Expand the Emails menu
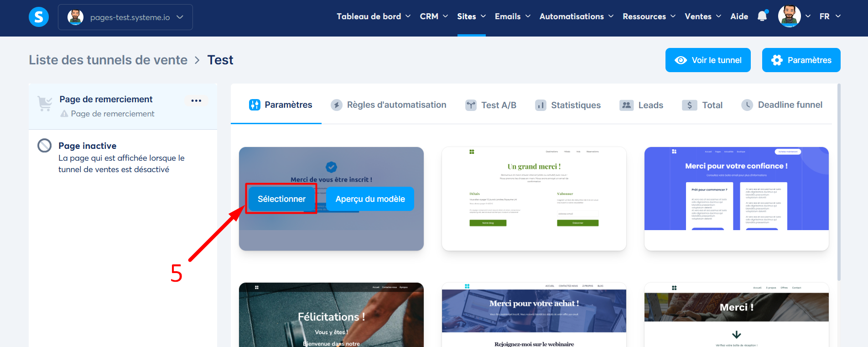 coord(513,16)
